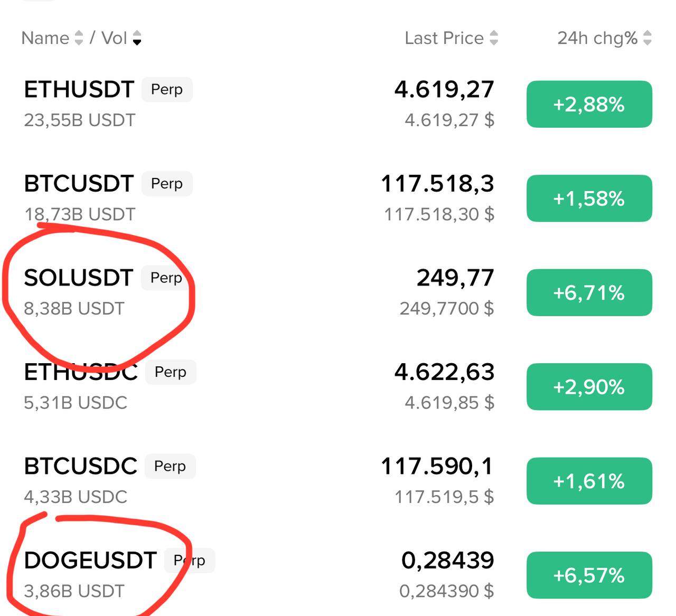Image resolution: width=676 pixels, height=616 pixels.
Task: Sort by 24h chg% arrows
Action: (647, 38)
